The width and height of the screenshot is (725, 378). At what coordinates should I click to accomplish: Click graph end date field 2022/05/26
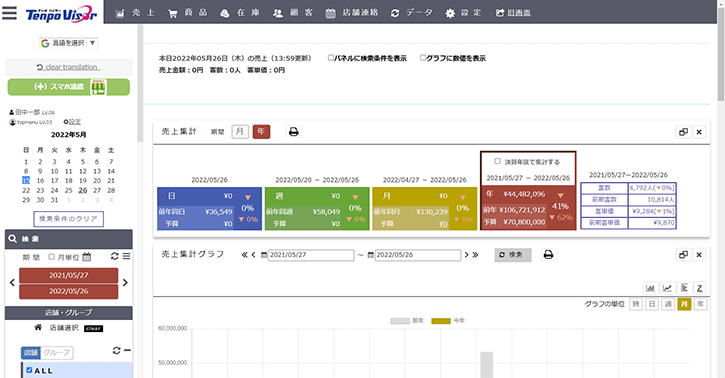pos(418,255)
